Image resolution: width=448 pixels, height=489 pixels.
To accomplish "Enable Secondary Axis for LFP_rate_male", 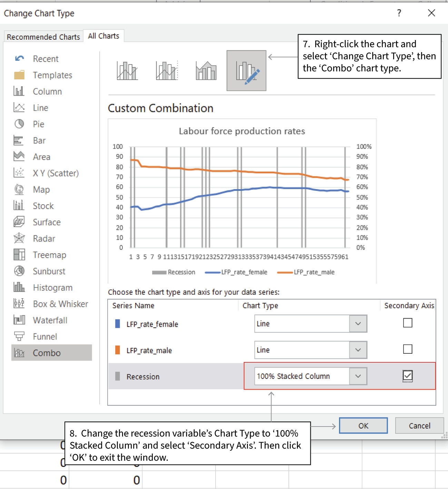I will [x=407, y=349].
